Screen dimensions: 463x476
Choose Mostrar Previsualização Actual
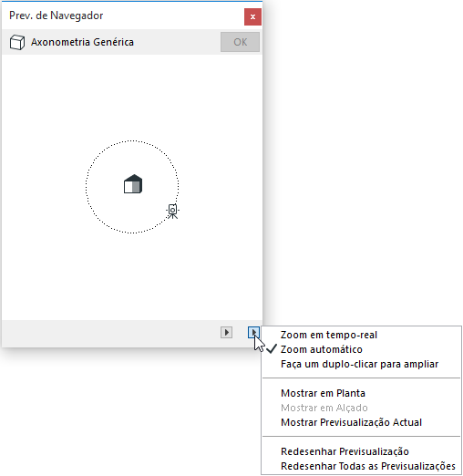pyautogui.click(x=361, y=422)
